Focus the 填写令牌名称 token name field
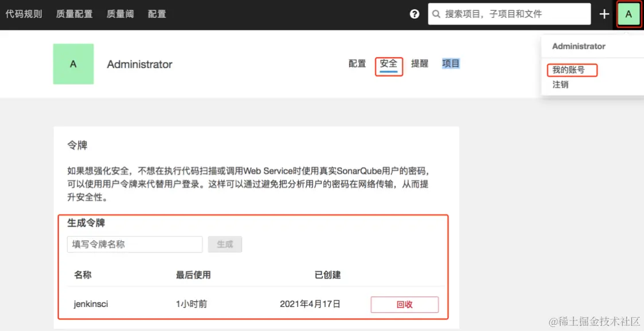This screenshot has width=644, height=331. point(135,245)
